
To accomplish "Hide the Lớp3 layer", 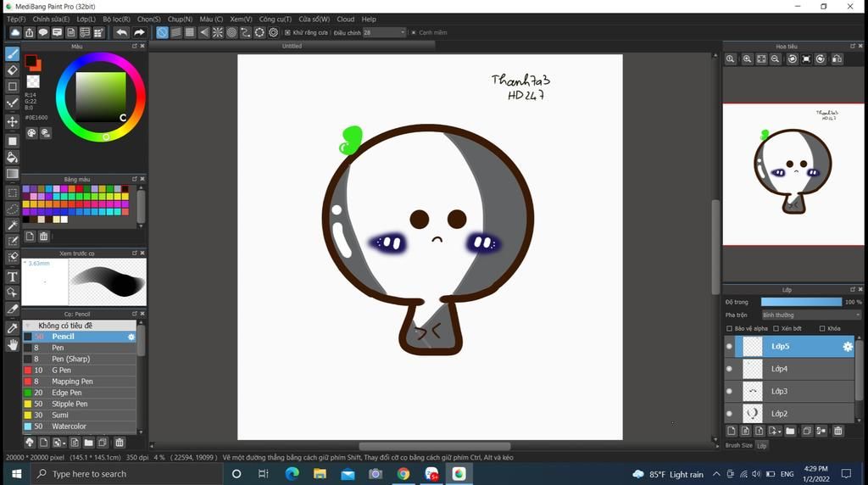I will [x=729, y=392].
